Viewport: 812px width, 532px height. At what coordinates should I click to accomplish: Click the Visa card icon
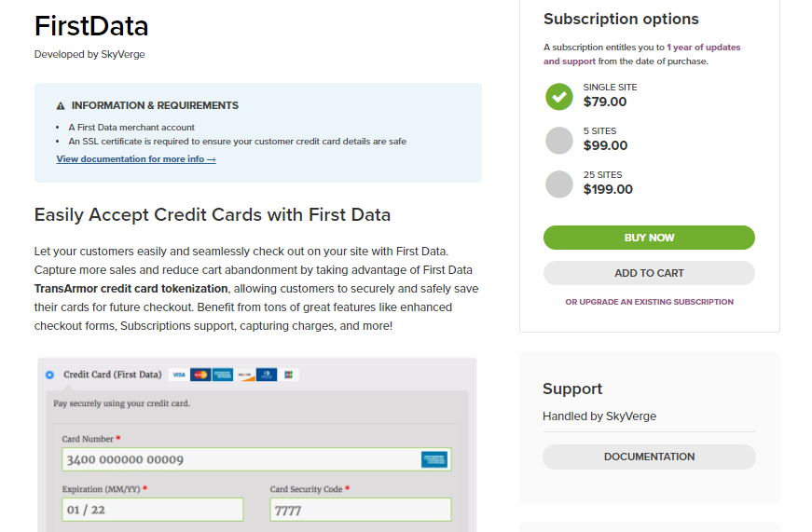pos(179,375)
